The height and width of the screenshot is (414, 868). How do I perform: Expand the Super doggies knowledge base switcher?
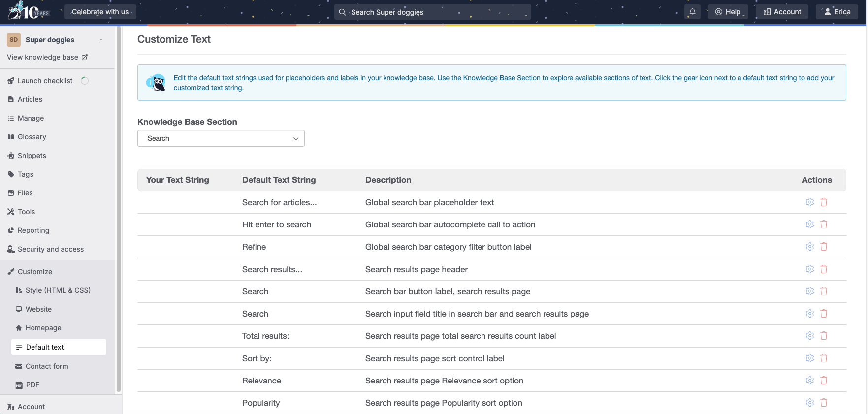point(101,40)
